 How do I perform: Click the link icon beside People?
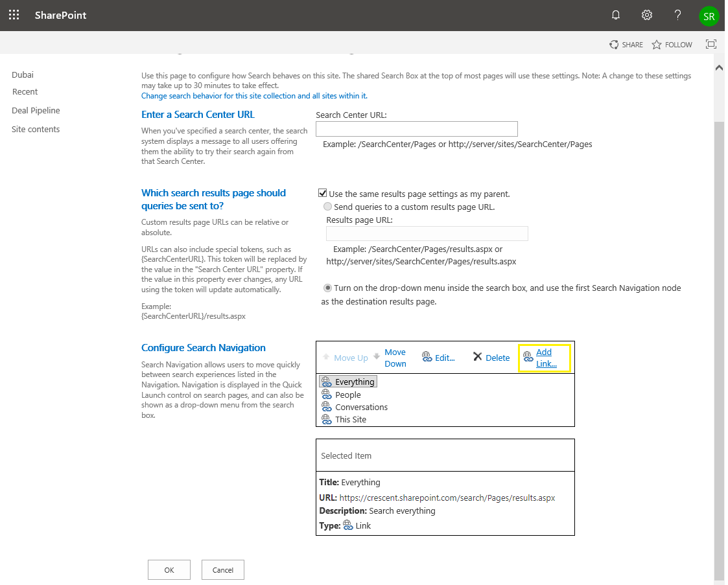click(x=326, y=395)
